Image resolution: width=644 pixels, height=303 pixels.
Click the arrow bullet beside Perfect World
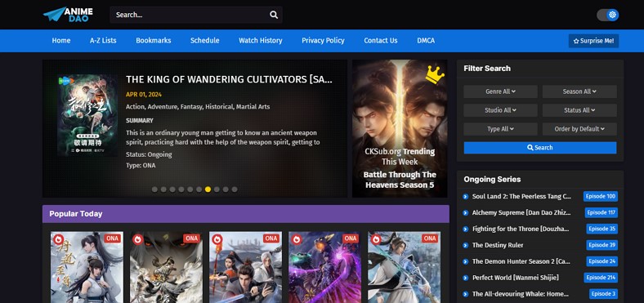(465, 278)
